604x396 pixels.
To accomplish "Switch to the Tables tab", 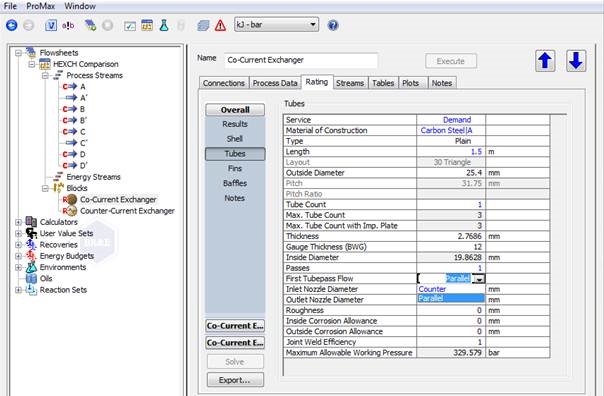I will click(x=383, y=83).
